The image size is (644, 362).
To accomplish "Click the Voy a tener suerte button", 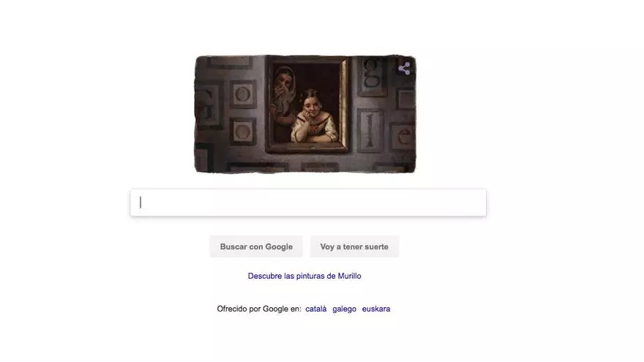I will click(354, 246).
